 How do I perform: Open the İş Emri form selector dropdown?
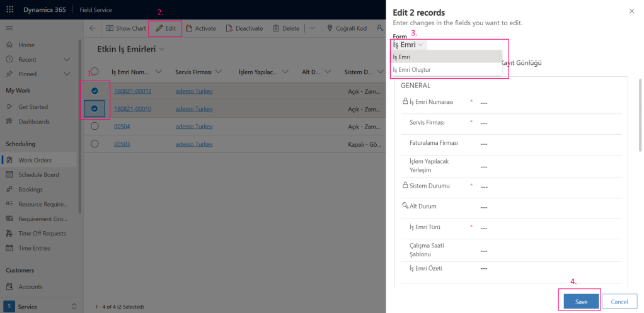408,45
